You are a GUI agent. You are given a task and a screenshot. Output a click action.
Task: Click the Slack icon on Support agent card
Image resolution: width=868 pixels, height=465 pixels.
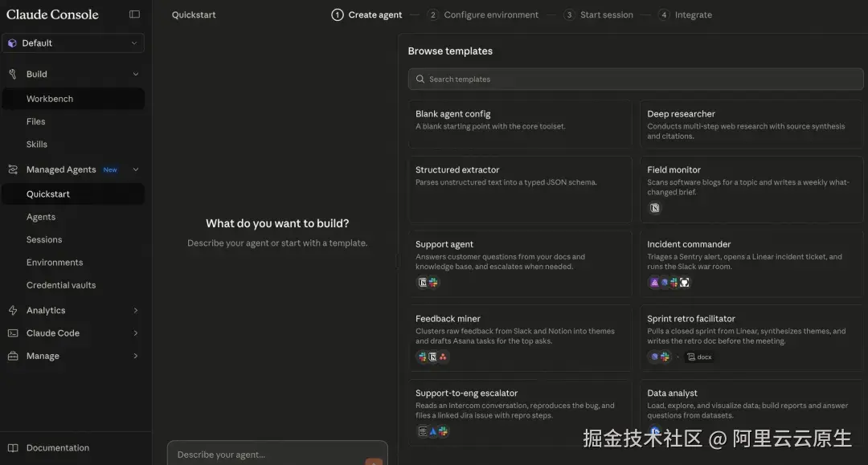[433, 283]
